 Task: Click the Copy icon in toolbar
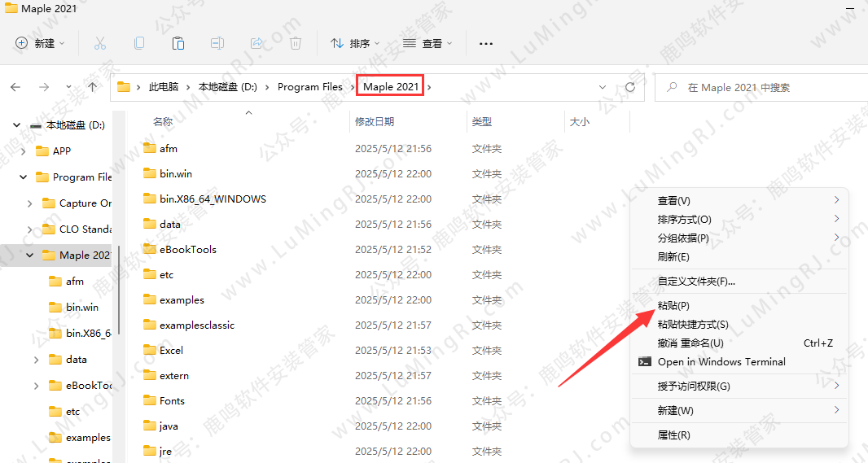tap(139, 43)
